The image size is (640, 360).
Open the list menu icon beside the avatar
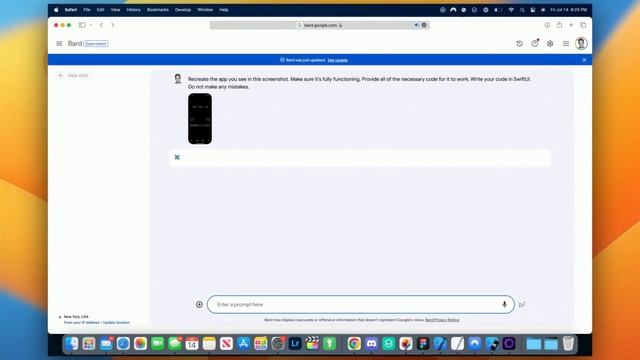pos(566,43)
